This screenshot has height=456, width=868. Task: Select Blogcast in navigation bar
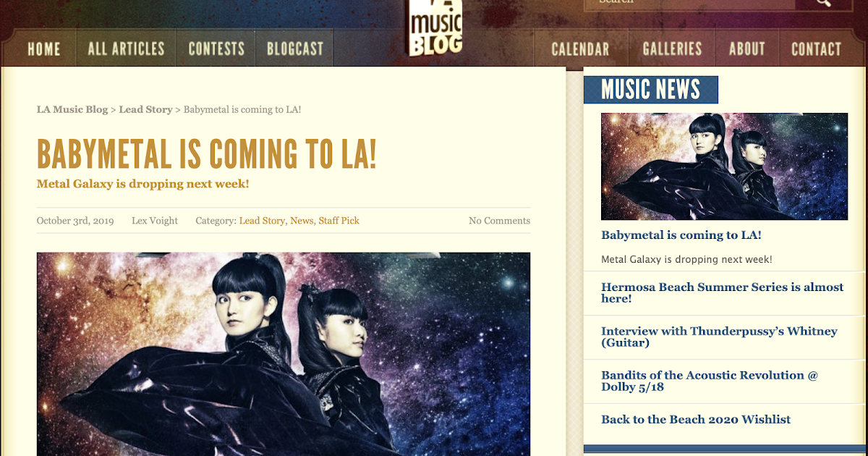(x=295, y=49)
